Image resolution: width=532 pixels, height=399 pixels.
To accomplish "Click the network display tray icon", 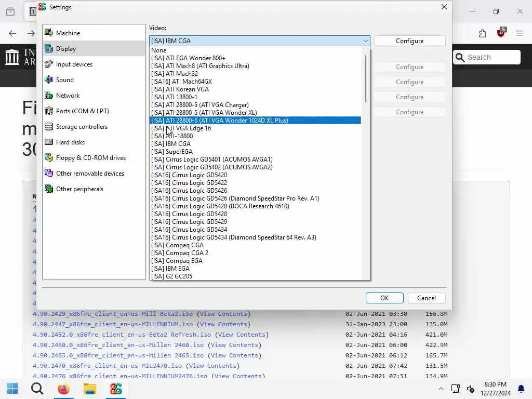I will pos(455,389).
